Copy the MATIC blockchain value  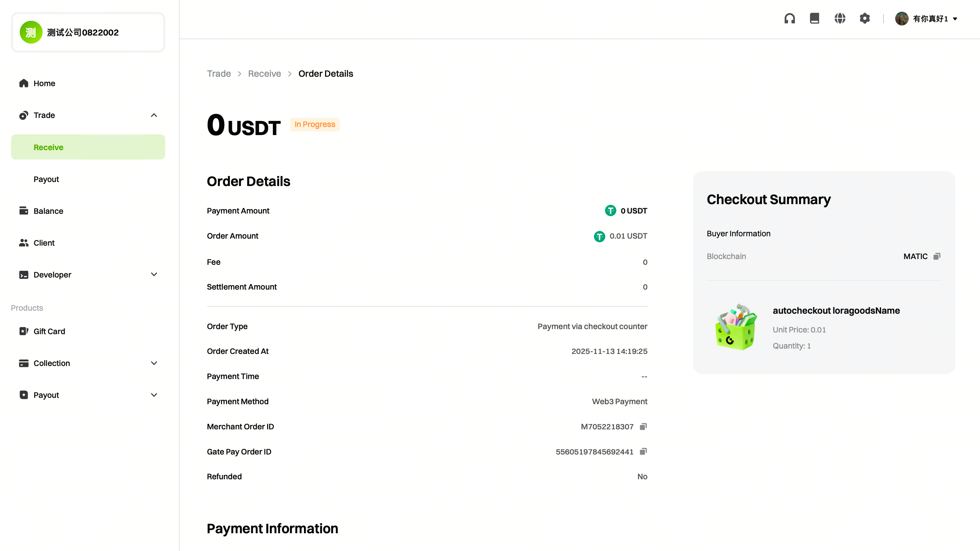pyautogui.click(x=937, y=256)
